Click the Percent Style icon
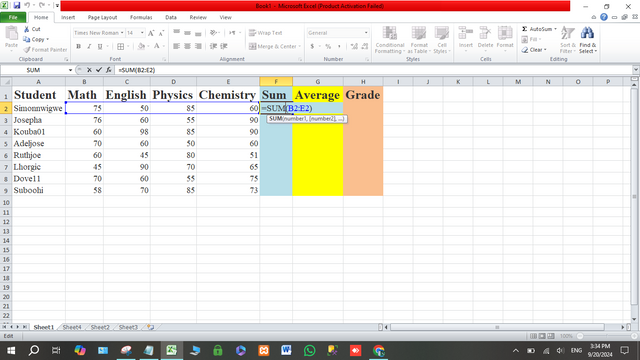Image resolution: width=640 pixels, height=360 pixels. [328, 47]
